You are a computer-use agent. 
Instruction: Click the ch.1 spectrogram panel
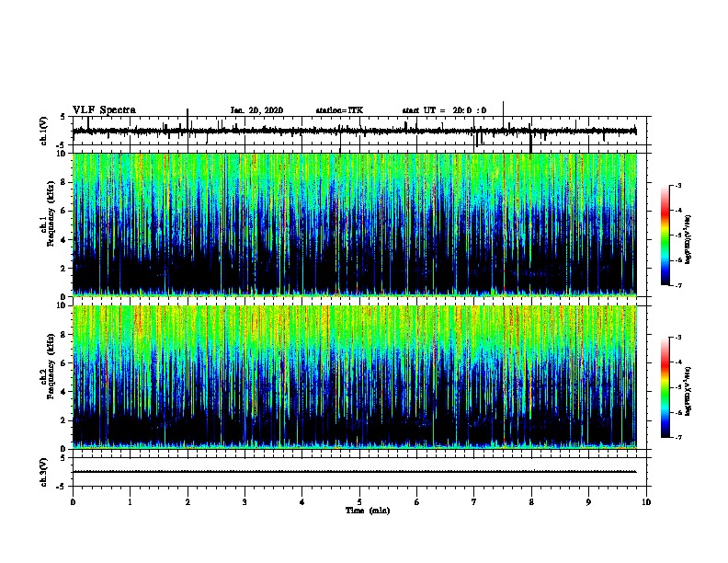click(355, 224)
